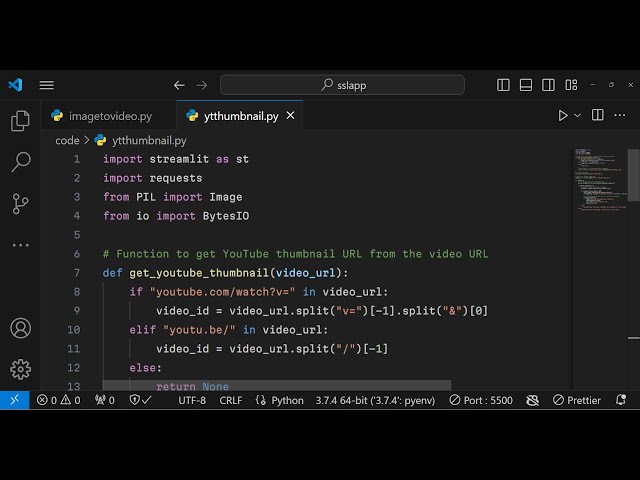Click the Split Editor Right icon
640x480 pixels.
pos(598,116)
